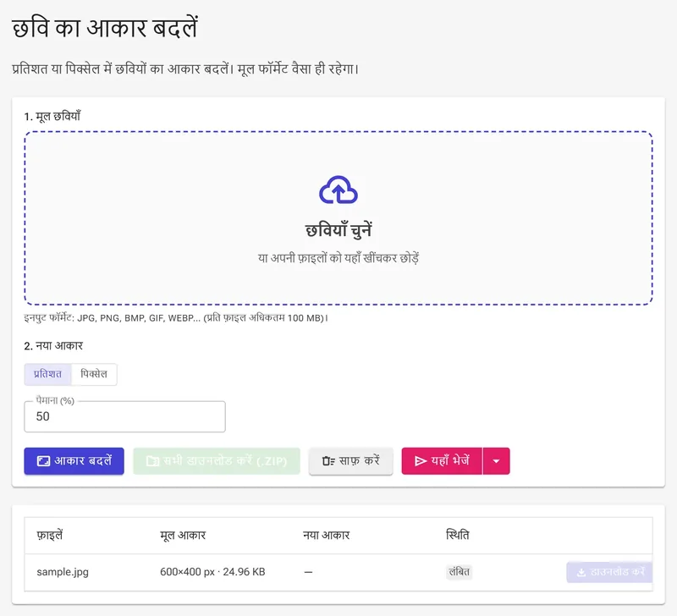Click the डाउनलोड करें button for sample.jpg
Screen dimensions: 677x616
pos(609,572)
